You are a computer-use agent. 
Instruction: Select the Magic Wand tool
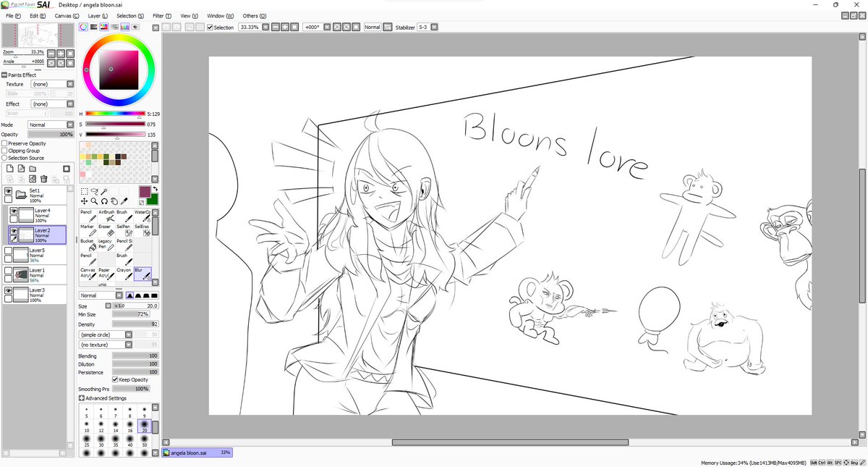click(105, 191)
